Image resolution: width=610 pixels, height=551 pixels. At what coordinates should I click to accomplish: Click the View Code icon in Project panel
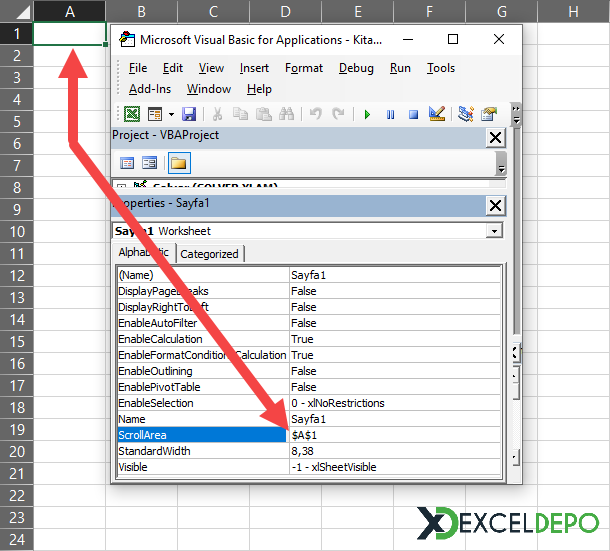click(x=127, y=163)
